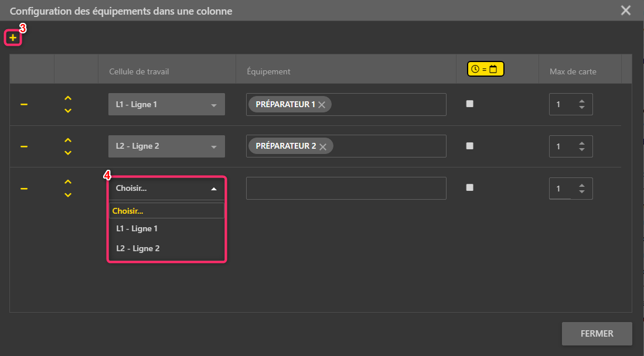644x356 pixels.
Task: Check the checkbox in the third empty row
Action: point(469,187)
